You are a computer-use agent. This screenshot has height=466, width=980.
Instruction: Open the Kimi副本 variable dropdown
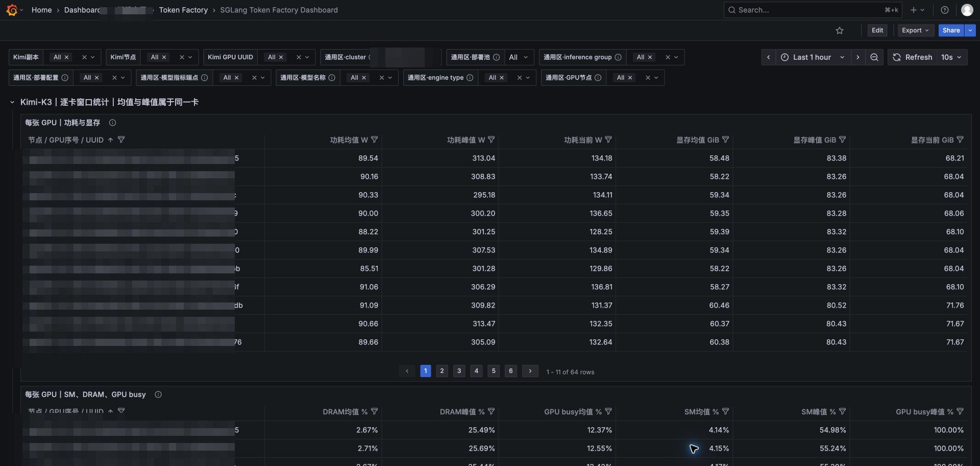(x=92, y=57)
